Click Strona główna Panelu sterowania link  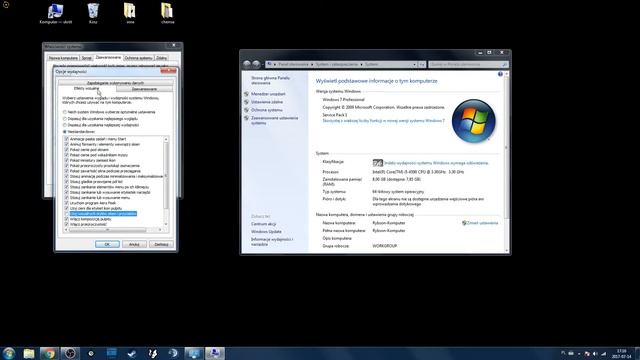tap(270, 80)
